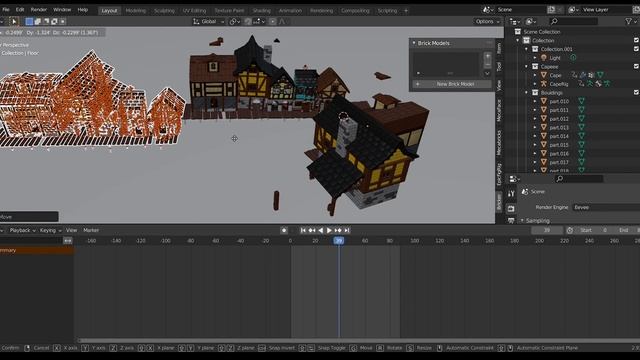Click the part.013 mesh data icon
This screenshot has height=360, width=640.
click(x=581, y=127)
